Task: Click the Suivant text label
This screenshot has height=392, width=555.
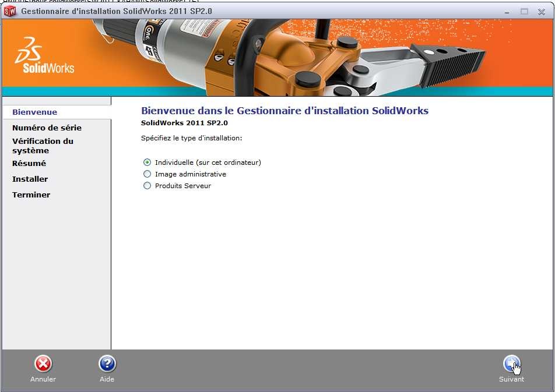Action: [x=511, y=379]
